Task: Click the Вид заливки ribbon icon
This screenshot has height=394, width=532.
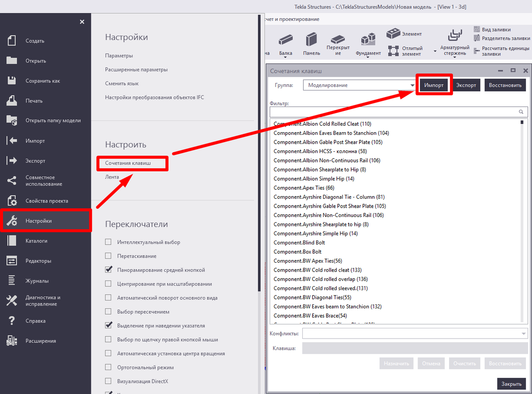Action: coord(477,29)
